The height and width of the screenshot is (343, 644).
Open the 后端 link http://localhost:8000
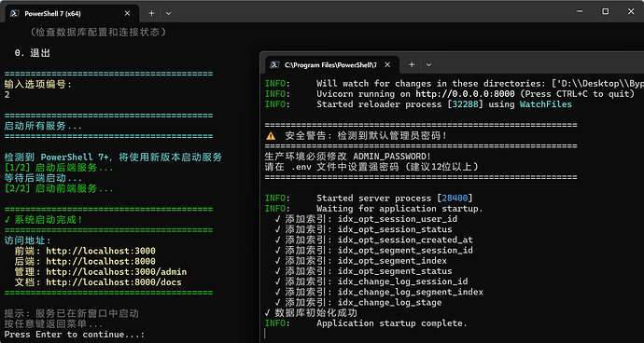[101, 262]
